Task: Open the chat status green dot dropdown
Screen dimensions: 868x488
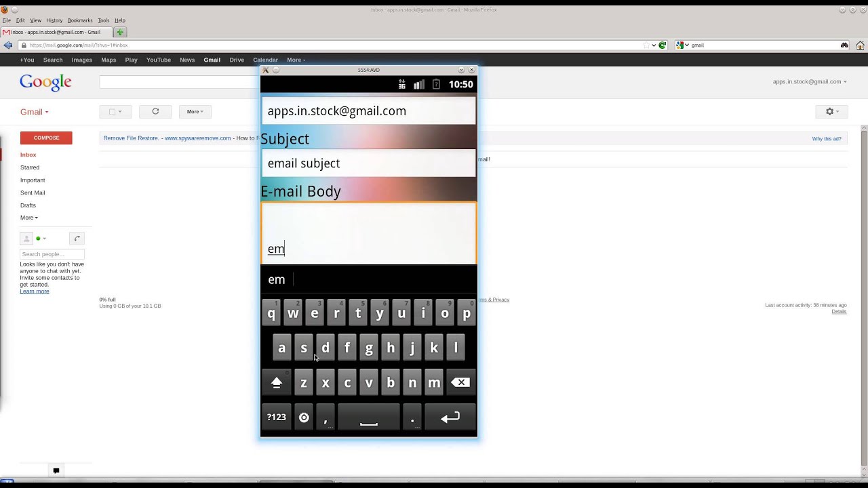Action: pyautogui.click(x=41, y=239)
